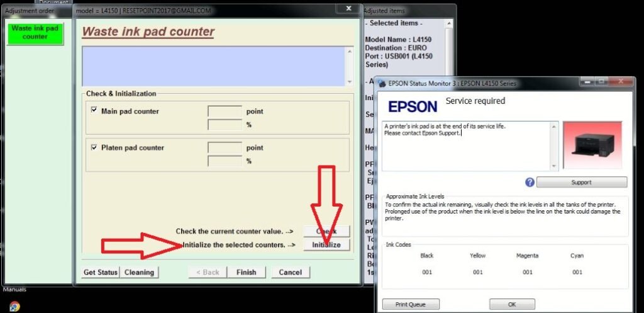The height and width of the screenshot is (313, 644).
Task: Click the blue help question-mark icon
Action: 530,182
